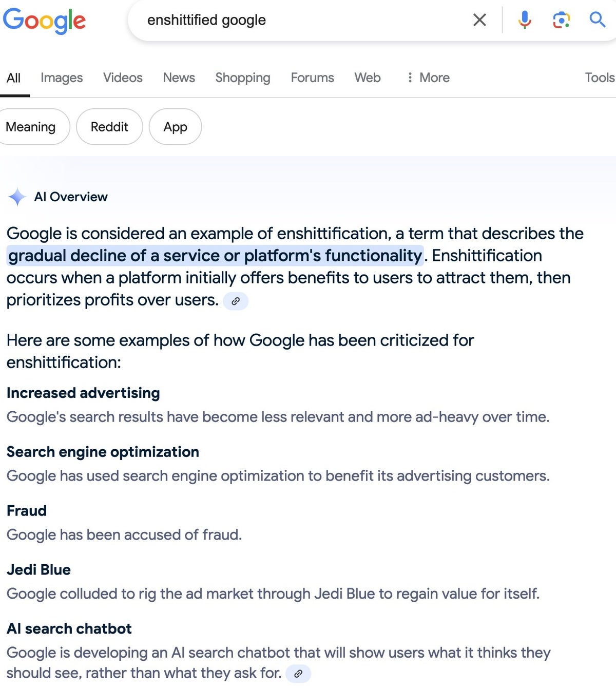The image size is (616, 688).
Task: Switch to the Images tab
Action: [61, 78]
